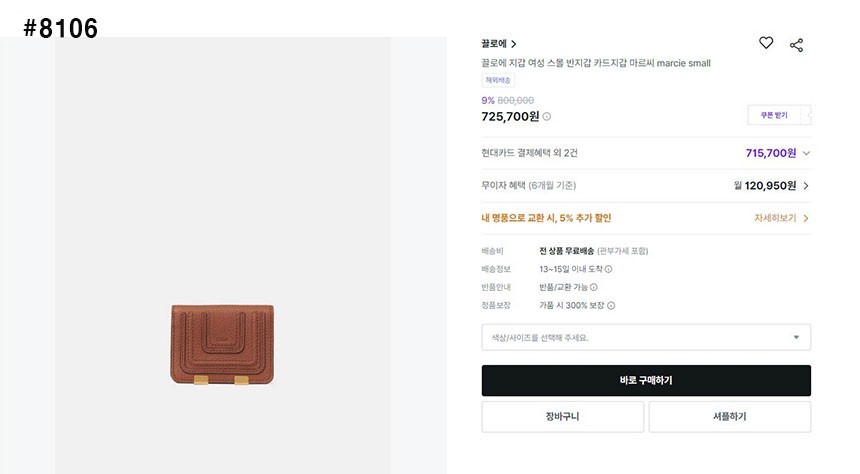The image size is (860, 474).
Task: Expand the 현대카드 결제혜택 details chevron
Action: [x=806, y=153]
